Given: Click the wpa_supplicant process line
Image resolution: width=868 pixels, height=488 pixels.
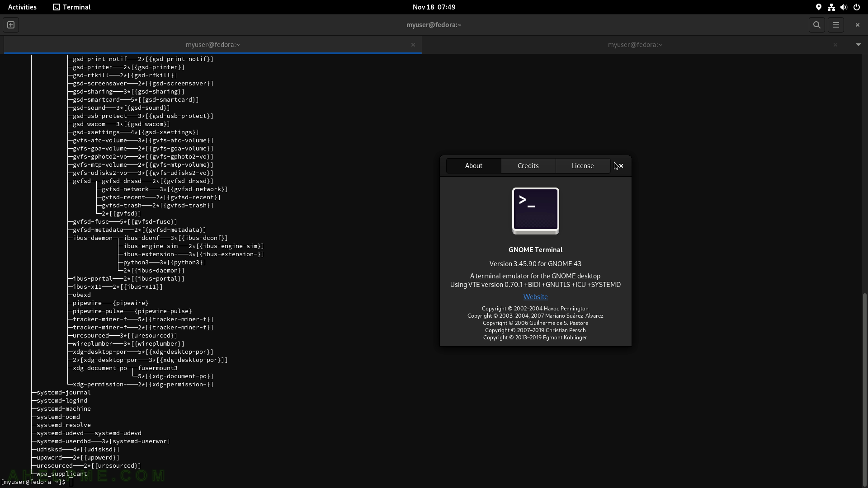Looking at the screenshot, I should [61, 474].
